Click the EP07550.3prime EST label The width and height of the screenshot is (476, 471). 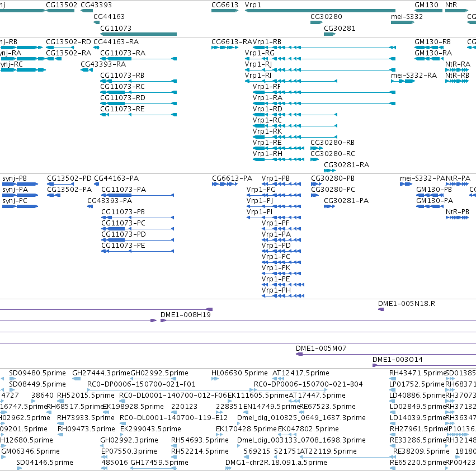tap(129, 451)
